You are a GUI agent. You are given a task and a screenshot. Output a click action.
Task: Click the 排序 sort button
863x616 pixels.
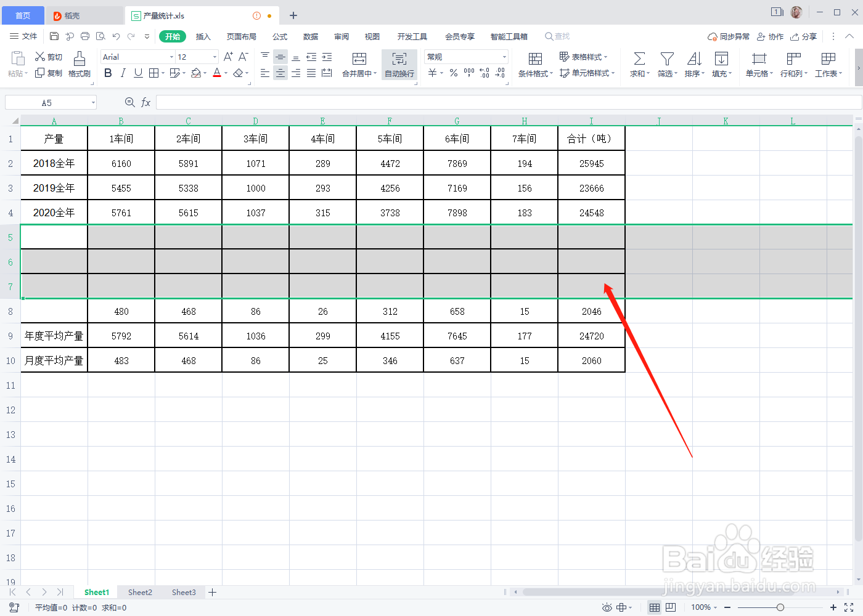click(694, 65)
